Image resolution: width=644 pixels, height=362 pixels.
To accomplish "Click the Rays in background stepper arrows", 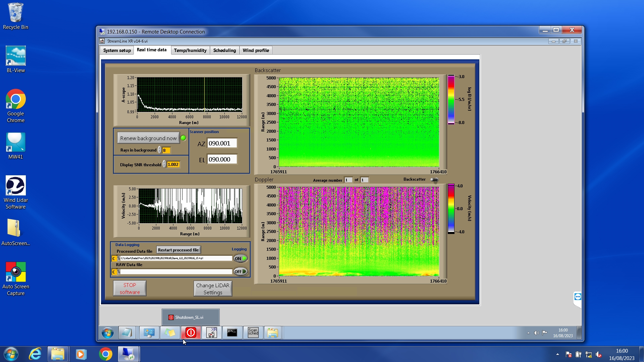I will [159, 150].
